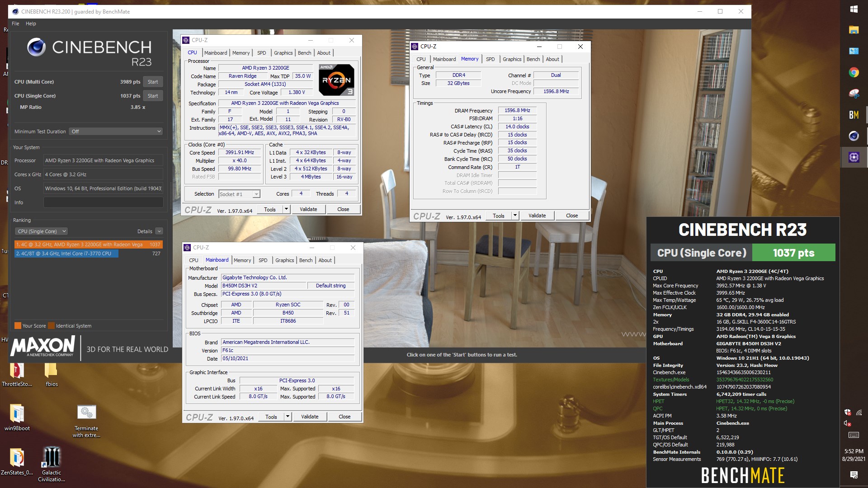Click Close button in CPU-Z Memory window
Viewport: 868px width, 488px height.
[572, 216]
